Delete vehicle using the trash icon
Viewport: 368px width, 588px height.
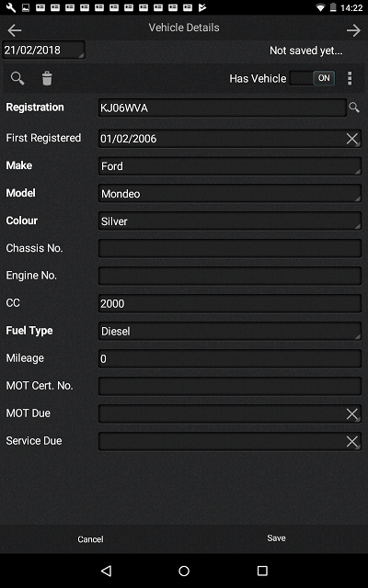pos(47,78)
